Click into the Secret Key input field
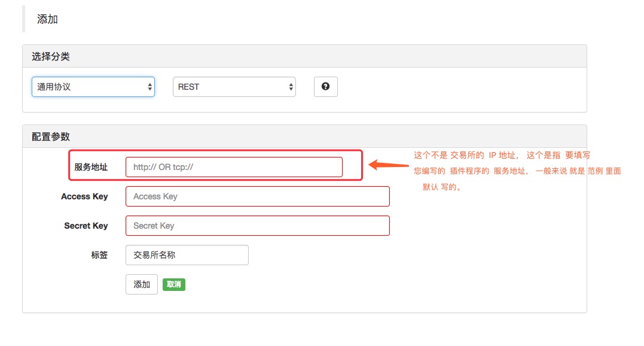 coord(258,226)
